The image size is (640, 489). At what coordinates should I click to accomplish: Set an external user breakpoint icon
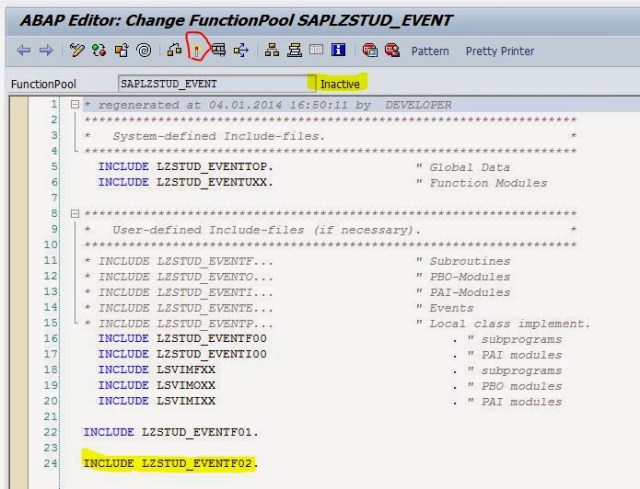pos(392,50)
